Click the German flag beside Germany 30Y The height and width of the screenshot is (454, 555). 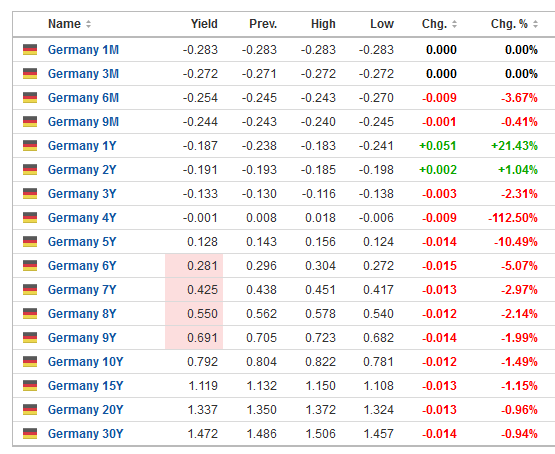coord(30,434)
